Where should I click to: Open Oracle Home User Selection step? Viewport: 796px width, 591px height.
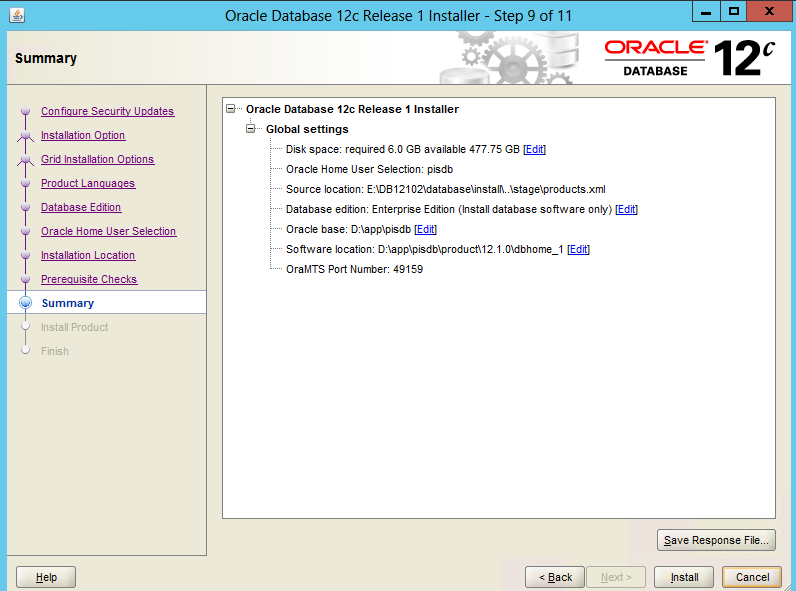108,231
